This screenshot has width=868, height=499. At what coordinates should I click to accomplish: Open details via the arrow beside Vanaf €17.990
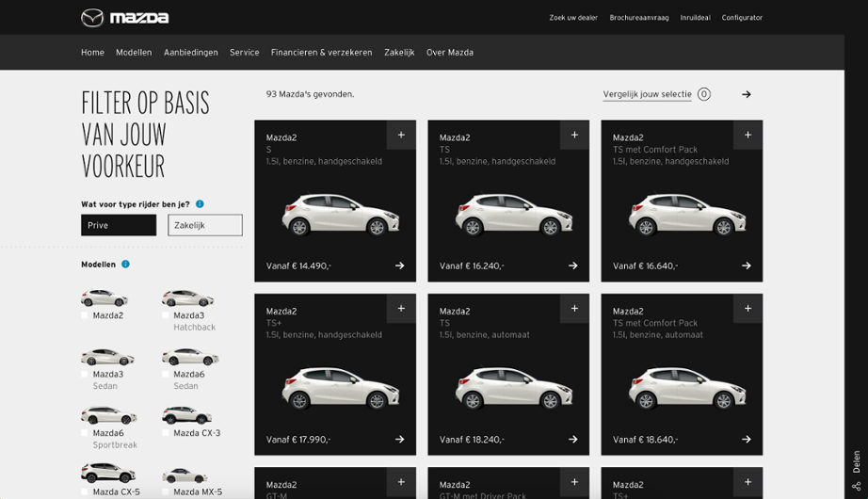pos(400,439)
